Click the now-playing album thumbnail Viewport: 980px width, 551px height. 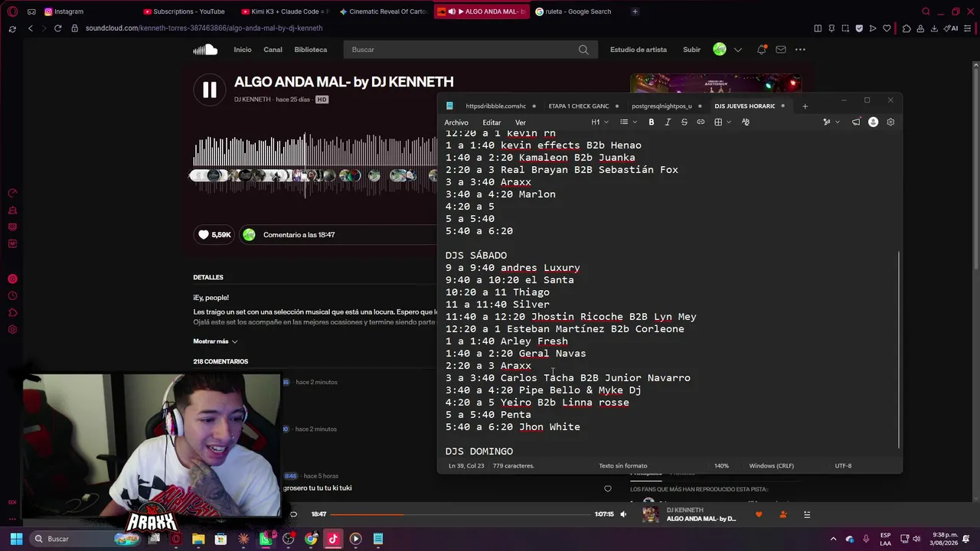tap(650, 514)
